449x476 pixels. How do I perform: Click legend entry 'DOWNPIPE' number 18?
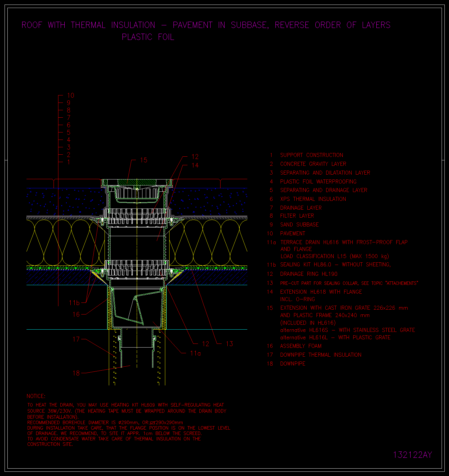coord(293,364)
